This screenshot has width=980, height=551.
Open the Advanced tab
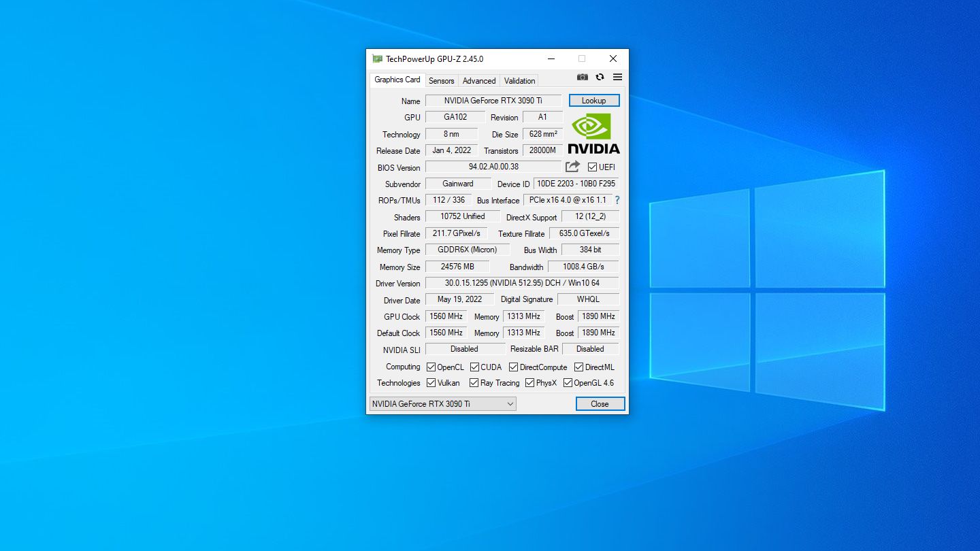point(479,81)
